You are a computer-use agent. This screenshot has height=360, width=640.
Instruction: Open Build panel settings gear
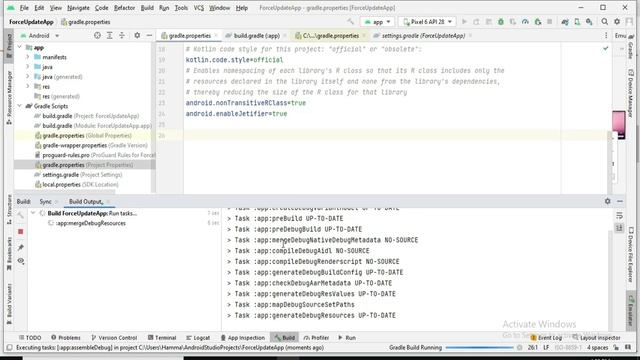[x=608, y=201]
